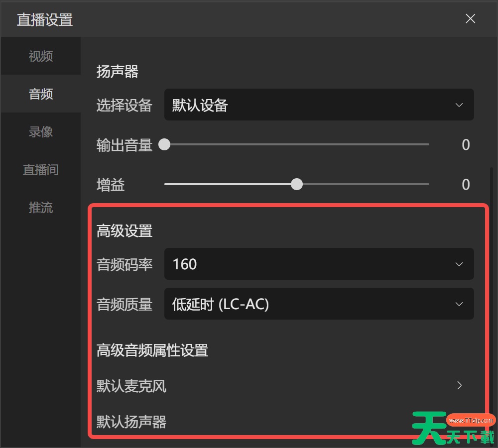Click the arrow icon next to 默认扬声器
The image size is (498, 448).
pyautogui.click(x=459, y=422)
